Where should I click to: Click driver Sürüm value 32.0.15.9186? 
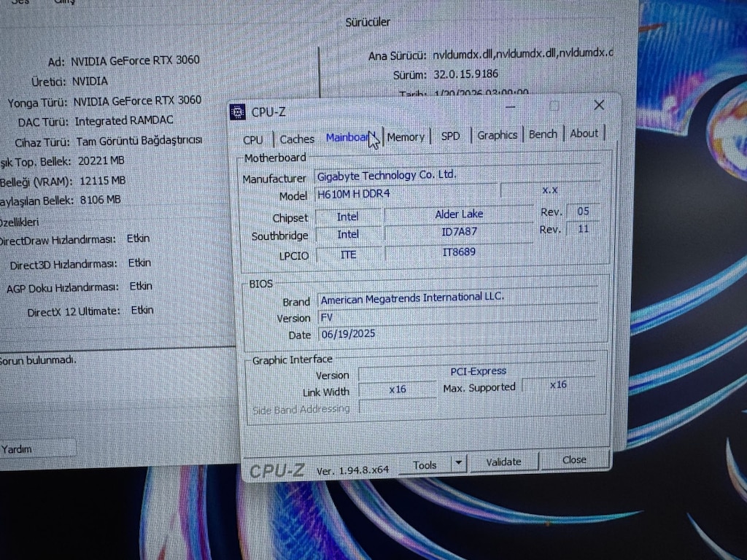[x=465, y=74]
